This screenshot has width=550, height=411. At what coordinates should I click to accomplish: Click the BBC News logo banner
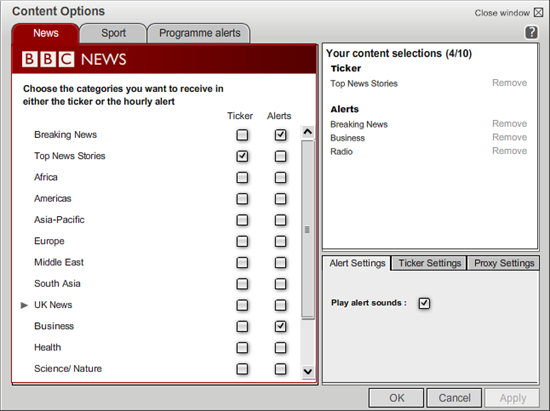pos(164,59)
